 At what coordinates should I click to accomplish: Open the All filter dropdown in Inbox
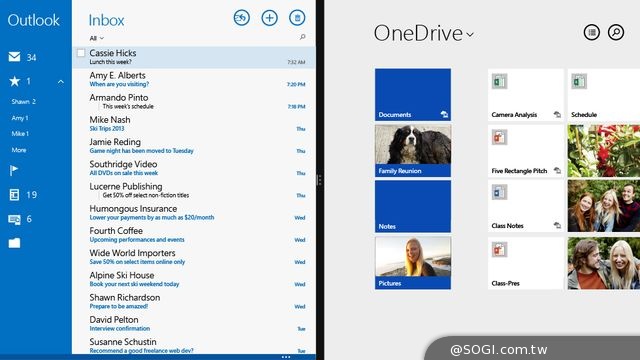[97, 38]
